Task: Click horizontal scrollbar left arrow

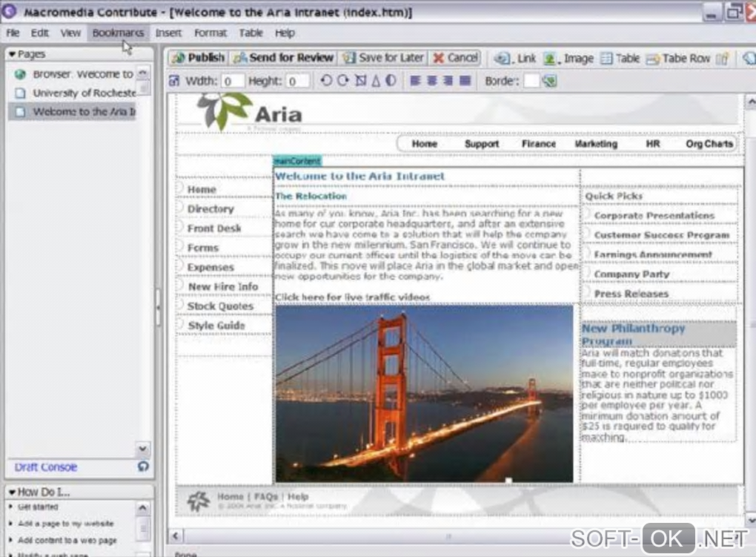Action: (x=175, y=535)
